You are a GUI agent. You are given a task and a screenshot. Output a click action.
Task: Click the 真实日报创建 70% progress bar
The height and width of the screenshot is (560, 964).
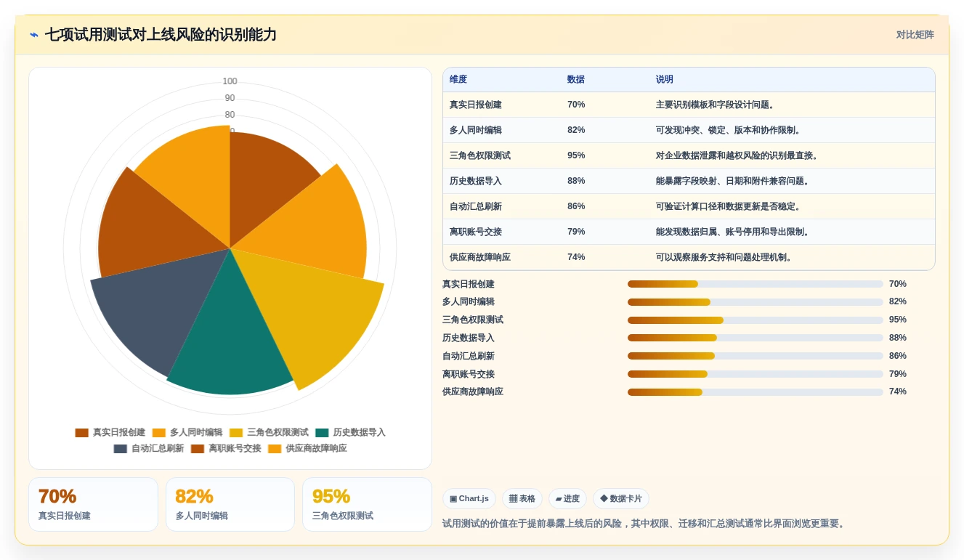click(x=756, y=284)
